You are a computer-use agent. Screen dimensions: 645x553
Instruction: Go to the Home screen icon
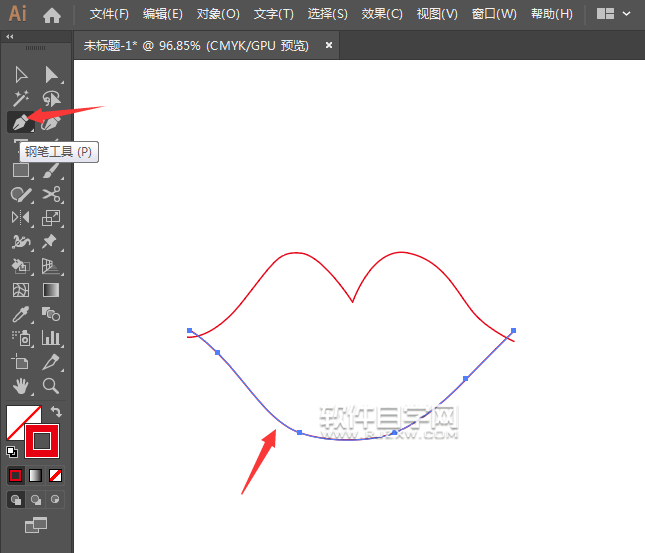[52, 15]
